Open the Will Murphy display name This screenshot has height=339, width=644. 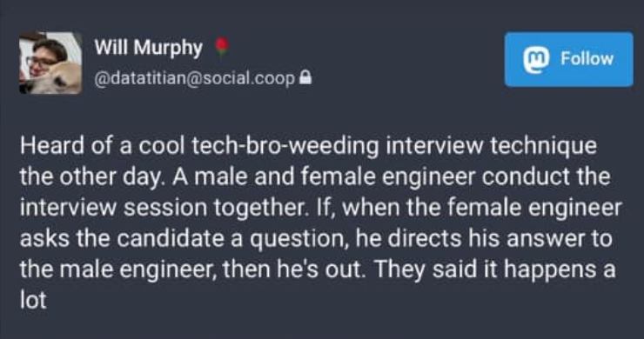tap(149, 48)
